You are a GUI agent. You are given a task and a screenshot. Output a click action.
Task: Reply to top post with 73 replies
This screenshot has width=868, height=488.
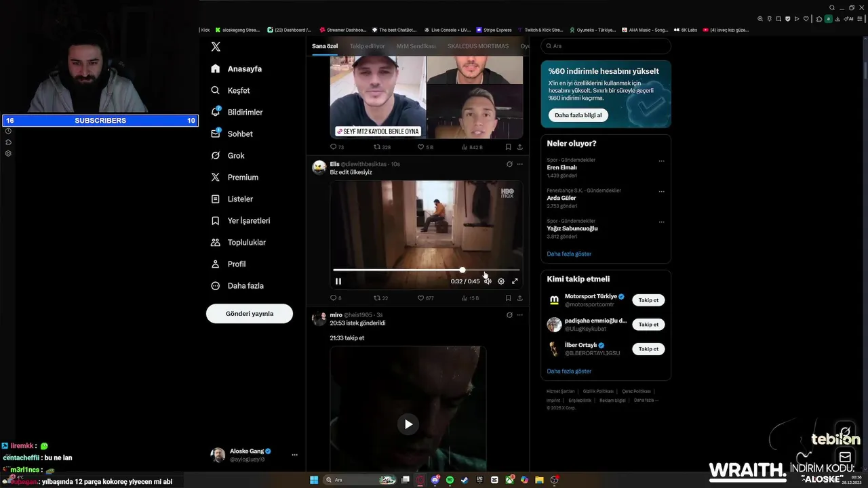pos(337,146)
